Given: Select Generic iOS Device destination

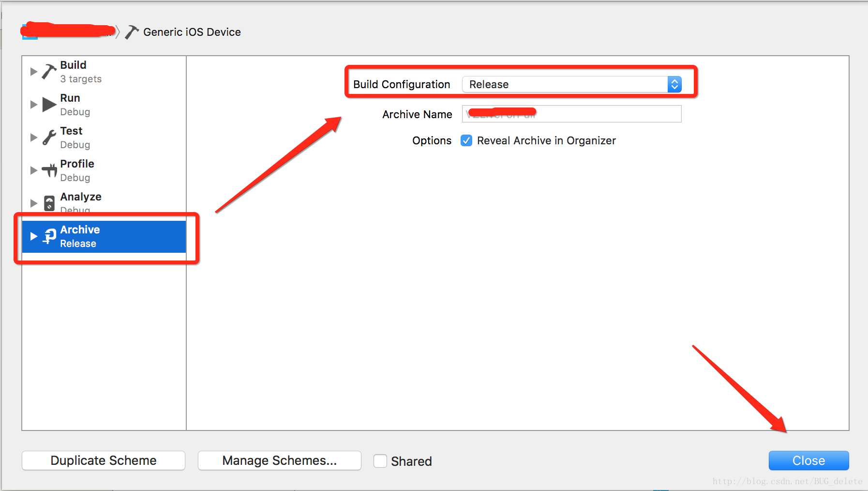Looking at the screenshot, I should click(x=192, y=32).
